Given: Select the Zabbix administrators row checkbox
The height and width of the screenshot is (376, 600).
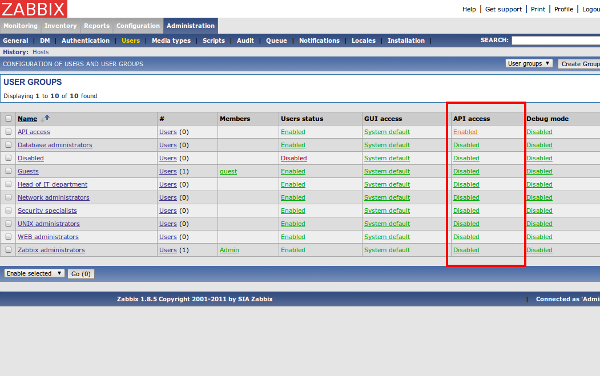Looking at the screenshot, I should [x=8, y=250].
